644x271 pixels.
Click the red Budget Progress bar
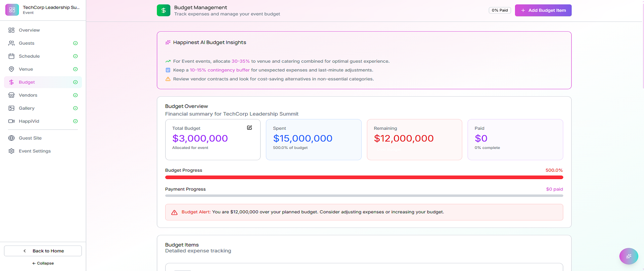coord(364,177)
